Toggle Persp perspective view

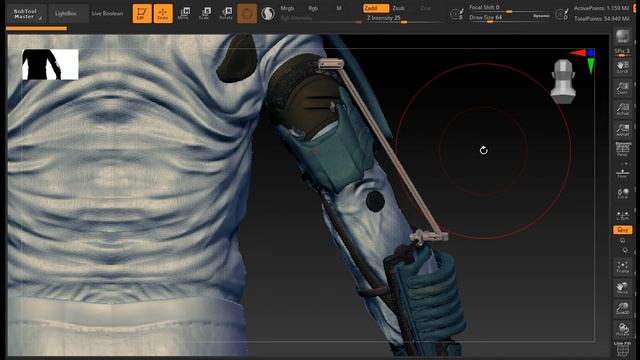(x=622, y=149)
